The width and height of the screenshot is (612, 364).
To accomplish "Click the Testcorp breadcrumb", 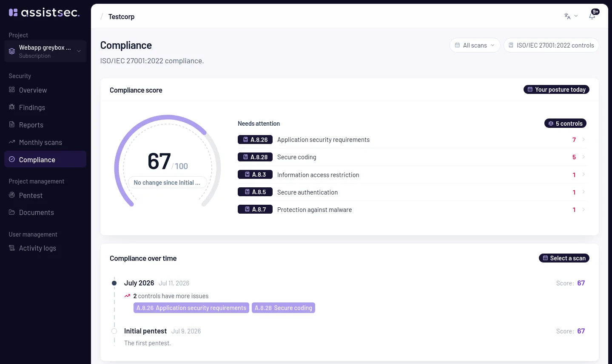I will coord(121,17).
